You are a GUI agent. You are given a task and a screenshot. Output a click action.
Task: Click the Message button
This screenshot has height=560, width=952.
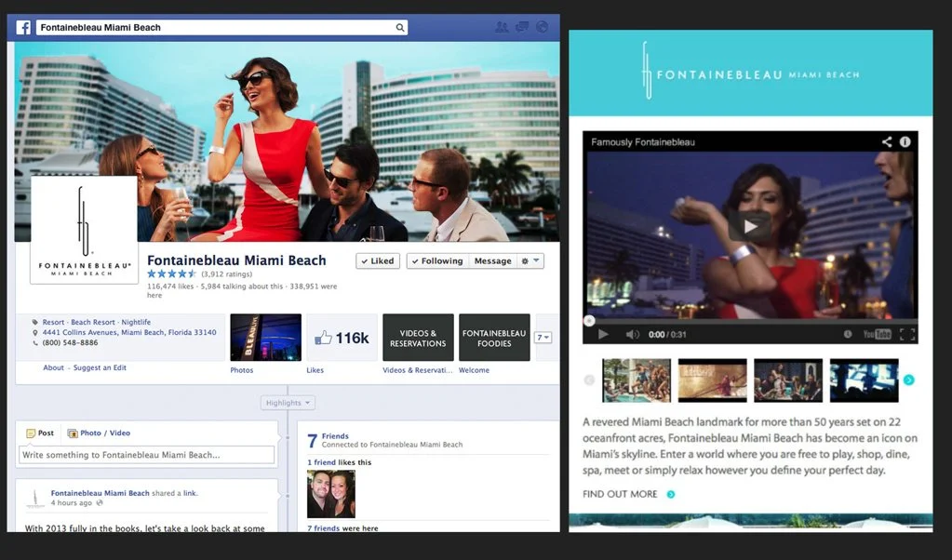[492, 260]
